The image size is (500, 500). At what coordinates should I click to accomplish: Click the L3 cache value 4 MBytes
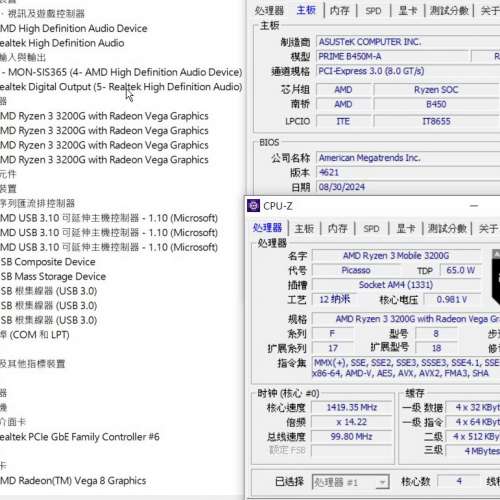click(473, 451)
